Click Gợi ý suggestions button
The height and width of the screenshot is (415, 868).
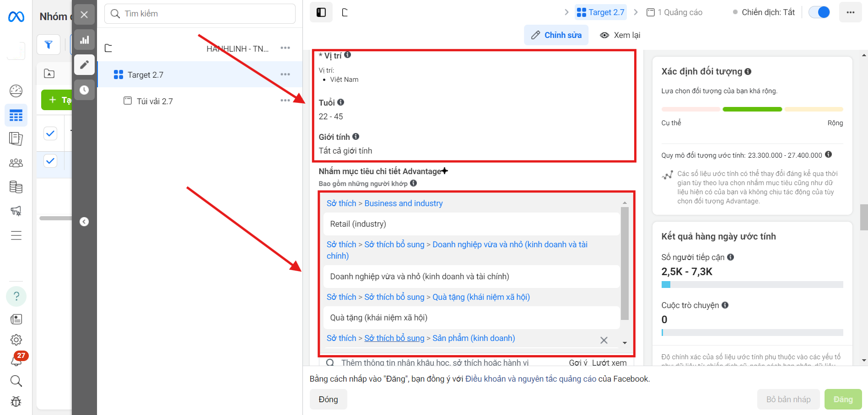coord(578,362)
